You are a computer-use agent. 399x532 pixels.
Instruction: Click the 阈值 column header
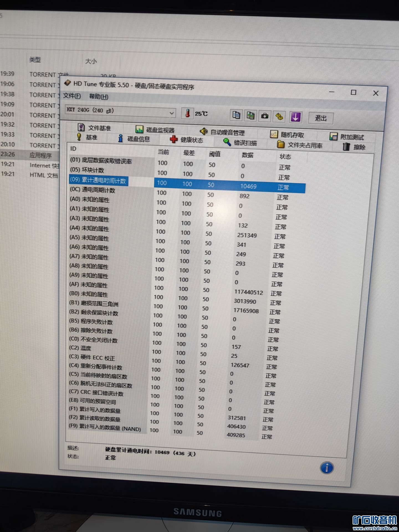[x=214, y=154]
